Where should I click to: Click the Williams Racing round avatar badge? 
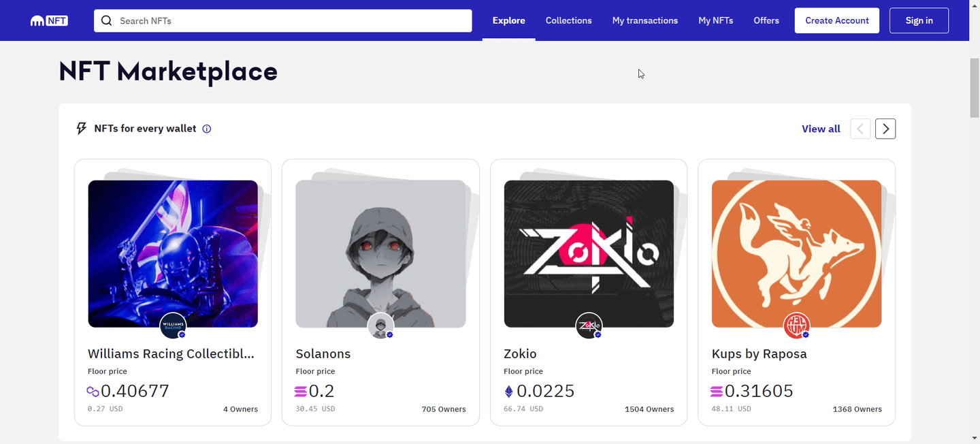point(173,326)
